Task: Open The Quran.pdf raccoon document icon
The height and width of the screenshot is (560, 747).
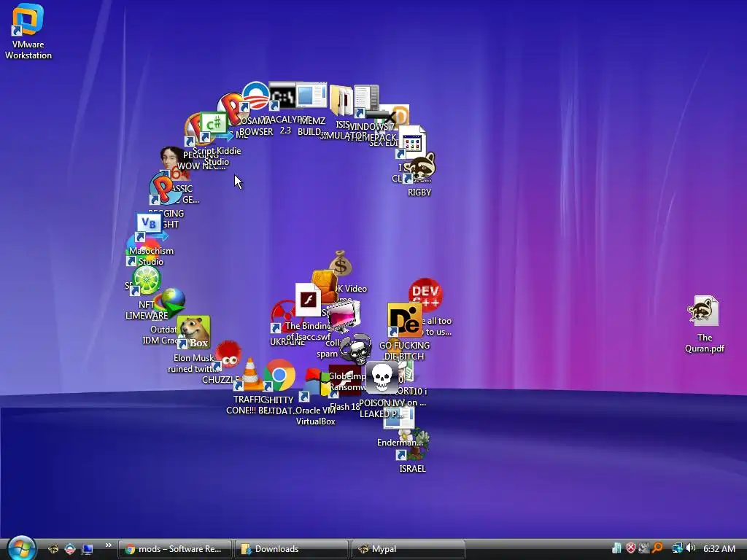Action: [x=703, y=311]
